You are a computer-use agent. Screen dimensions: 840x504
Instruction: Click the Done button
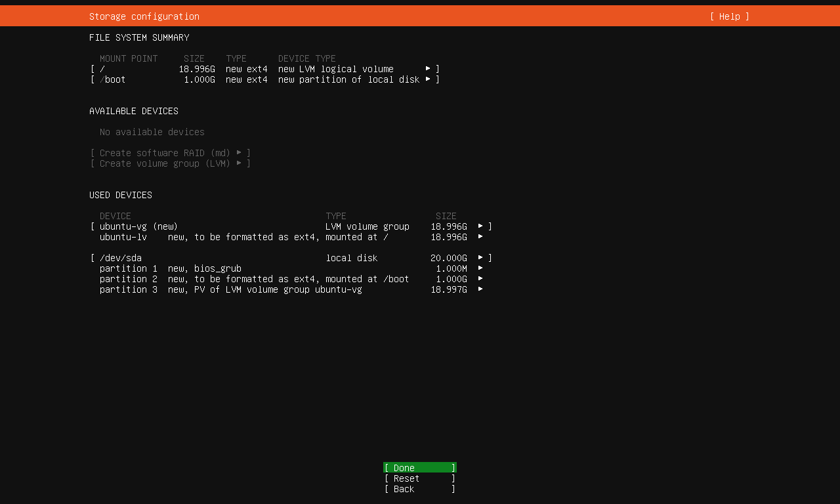tap(419, 468)
